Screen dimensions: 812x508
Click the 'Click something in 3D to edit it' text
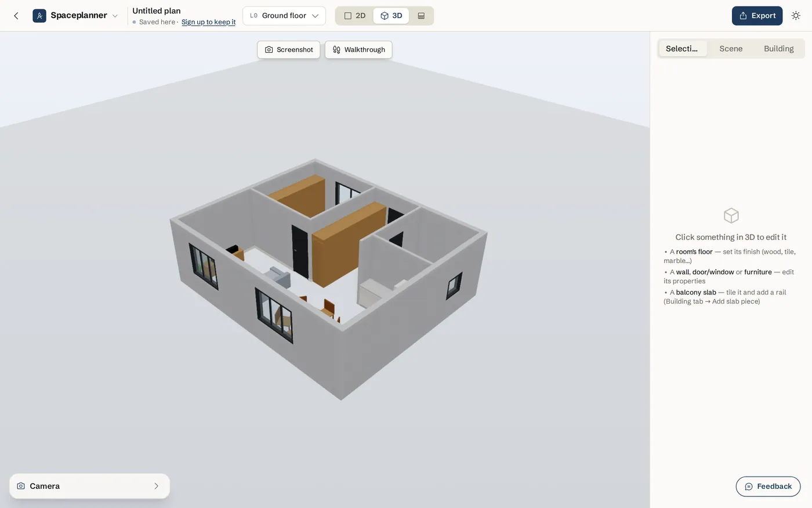tap(731, 237)
